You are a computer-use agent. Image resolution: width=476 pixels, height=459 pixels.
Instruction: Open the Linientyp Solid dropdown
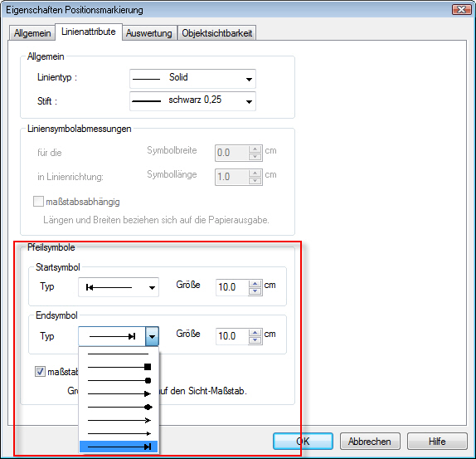(192, 79)
